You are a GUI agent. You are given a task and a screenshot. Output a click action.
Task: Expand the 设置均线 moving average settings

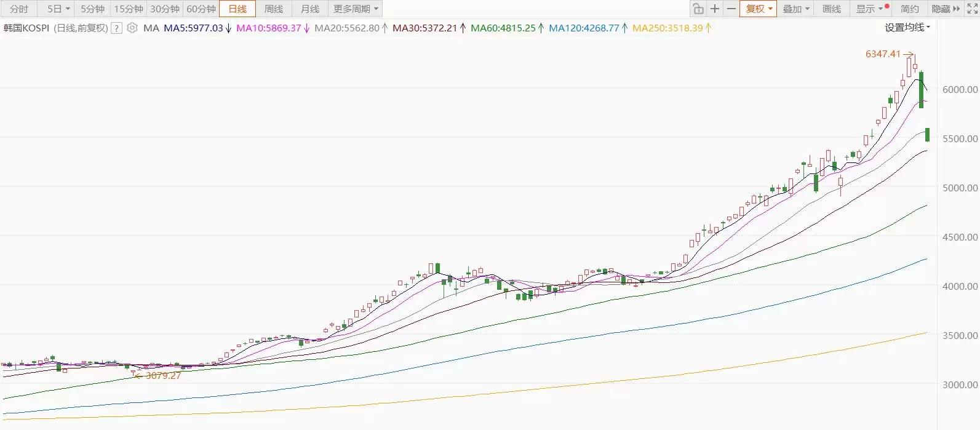[x=907, y=27]
